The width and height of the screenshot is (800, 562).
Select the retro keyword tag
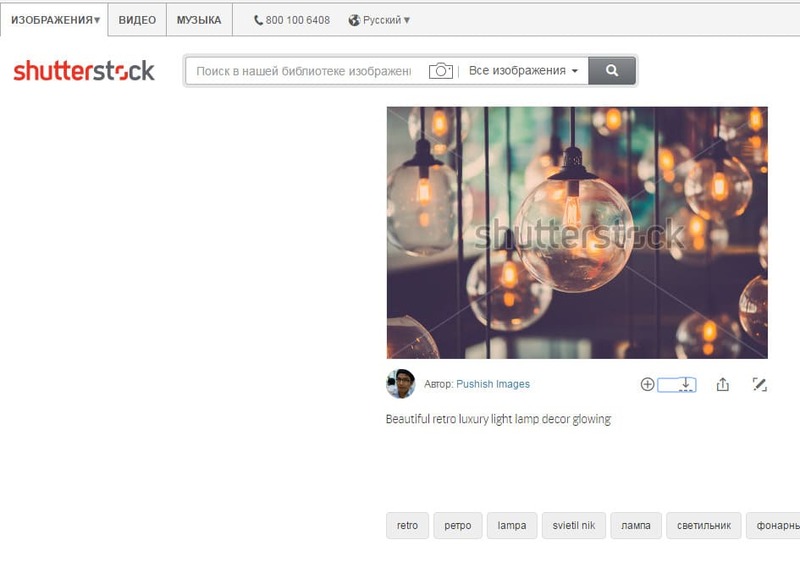click(407, 525)
